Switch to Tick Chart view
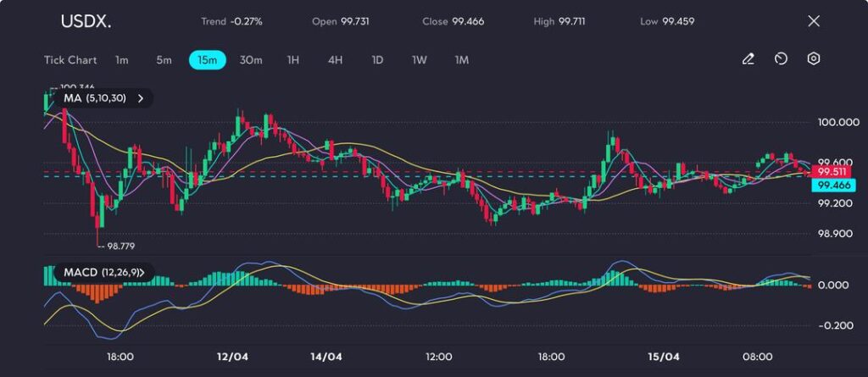The width and height of the screenshot is (868, 377). [70, 60]
